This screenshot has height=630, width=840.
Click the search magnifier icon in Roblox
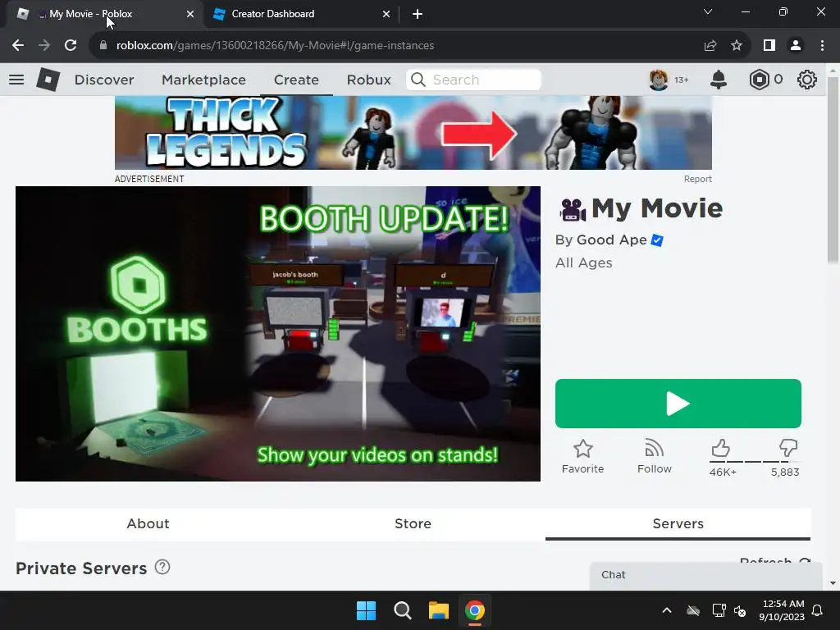click(418, 80)
